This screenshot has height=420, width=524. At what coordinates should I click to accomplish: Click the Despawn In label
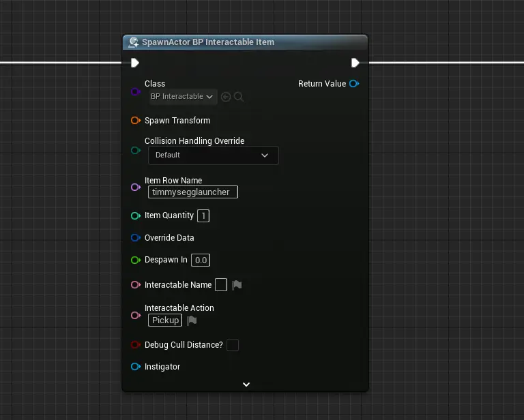[x=166, y=260]
